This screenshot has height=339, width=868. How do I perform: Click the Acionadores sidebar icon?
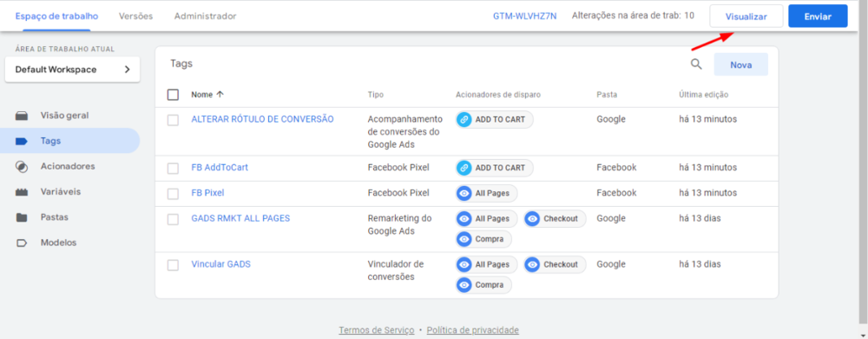[22, 166]
